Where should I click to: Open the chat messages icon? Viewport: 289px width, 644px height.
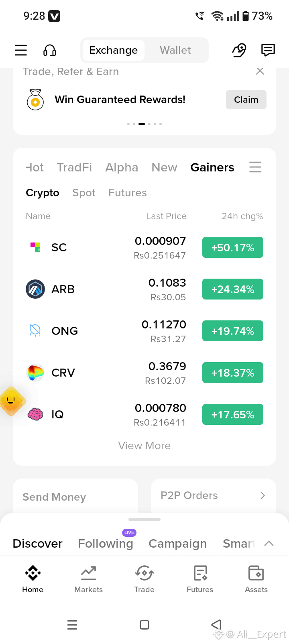tap(268, 50)
